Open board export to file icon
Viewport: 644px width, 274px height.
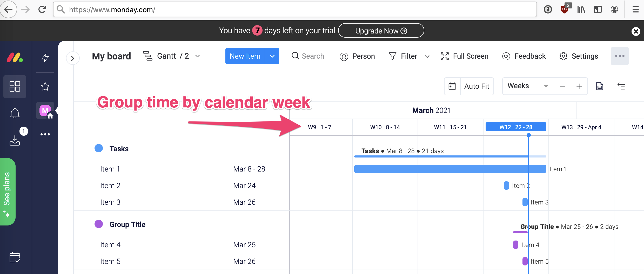click(600, 86)
